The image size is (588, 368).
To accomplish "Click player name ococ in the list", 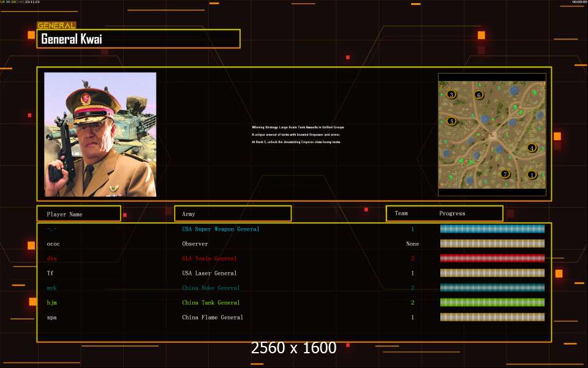I will 53,243.
